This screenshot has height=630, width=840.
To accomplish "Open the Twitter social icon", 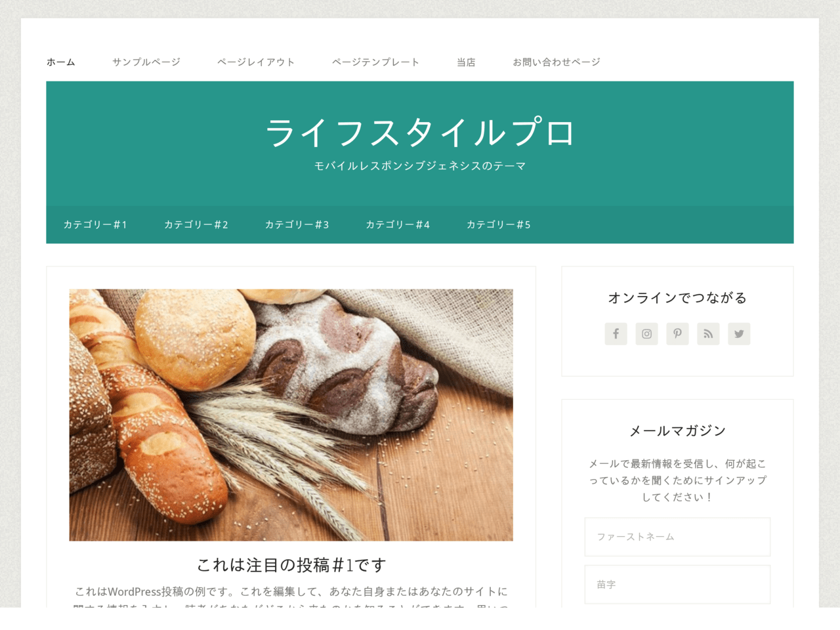I will tap(739, 334).
